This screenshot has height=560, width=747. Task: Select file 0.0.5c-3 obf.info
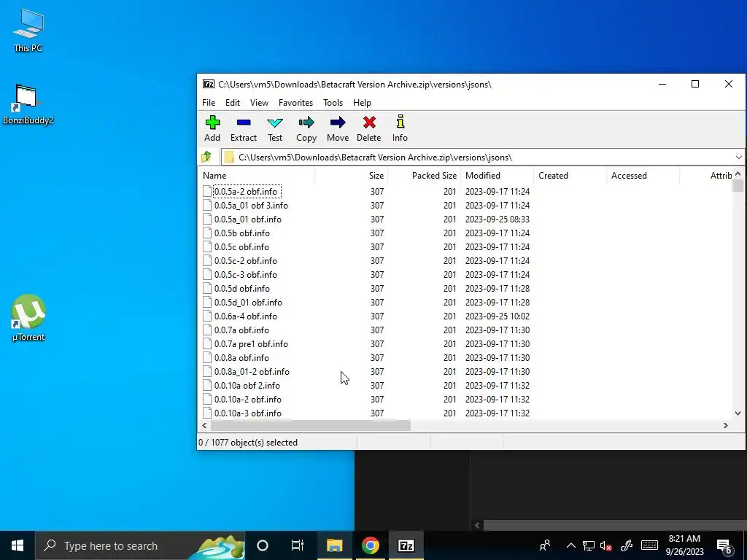point(245,274)
